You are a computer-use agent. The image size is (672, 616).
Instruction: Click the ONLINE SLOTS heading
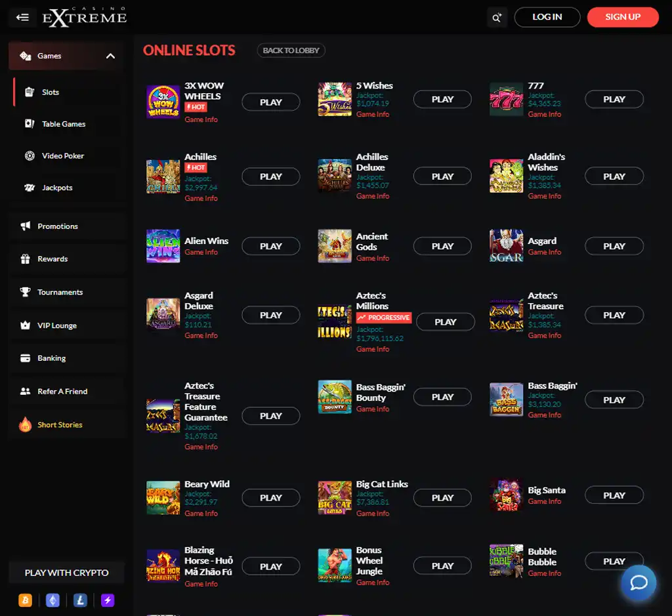[189, 51]
